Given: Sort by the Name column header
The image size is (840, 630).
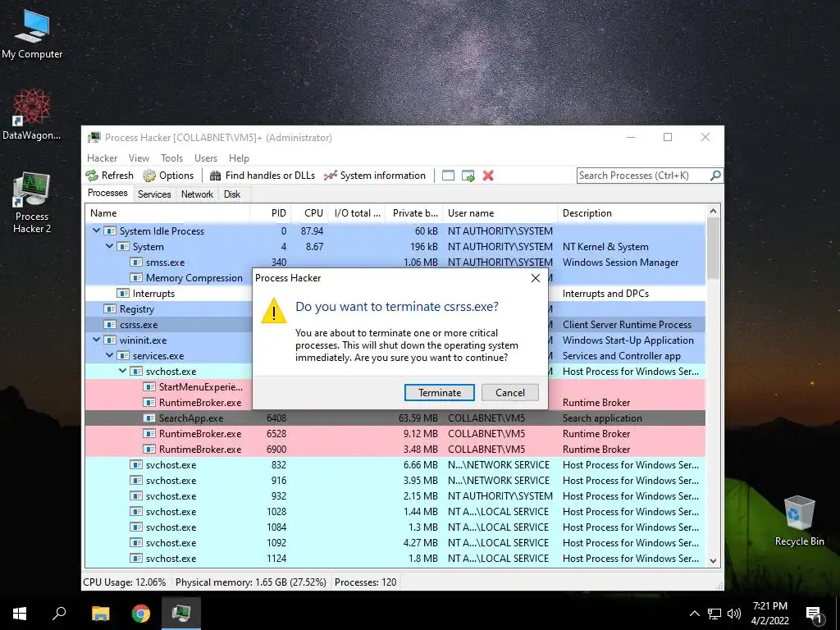Looking at the screenshot, I should pyautogui.click(x=167, y=213).
